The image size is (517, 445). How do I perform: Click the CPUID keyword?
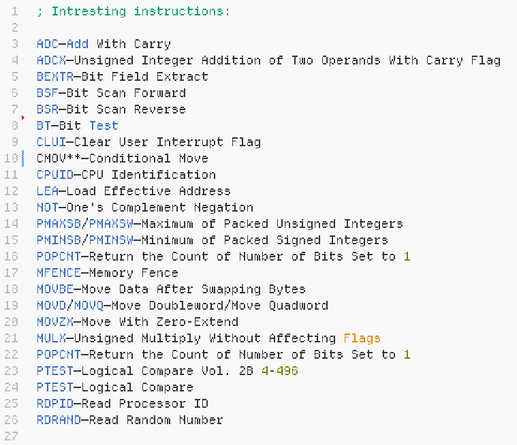[55, 175]
